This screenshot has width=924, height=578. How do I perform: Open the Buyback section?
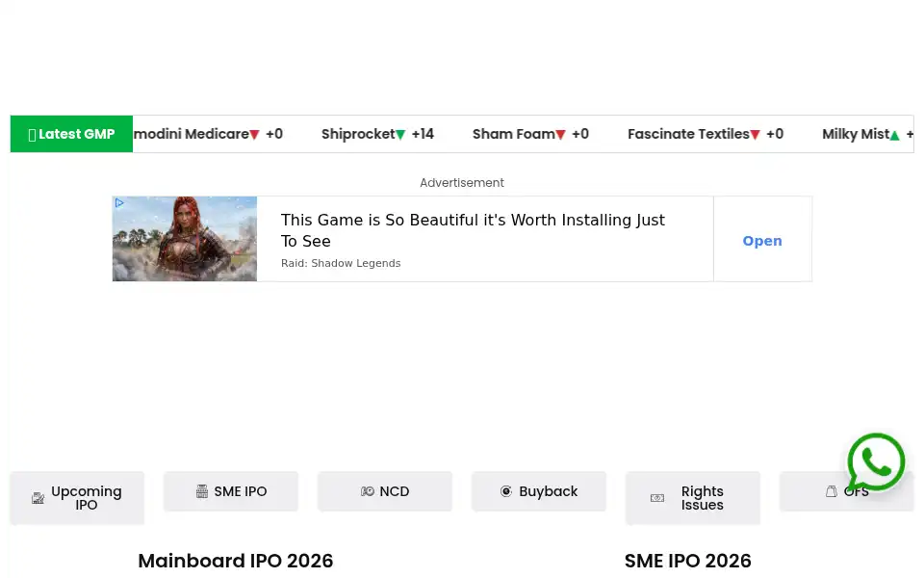click(x=539, y=490)
